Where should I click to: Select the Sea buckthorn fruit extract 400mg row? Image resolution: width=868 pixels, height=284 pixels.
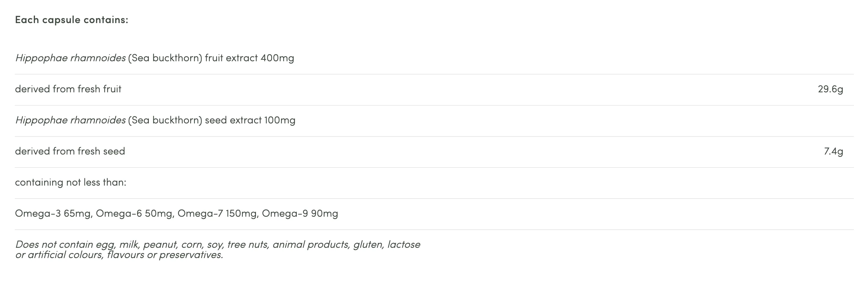[x=434, y=59]
